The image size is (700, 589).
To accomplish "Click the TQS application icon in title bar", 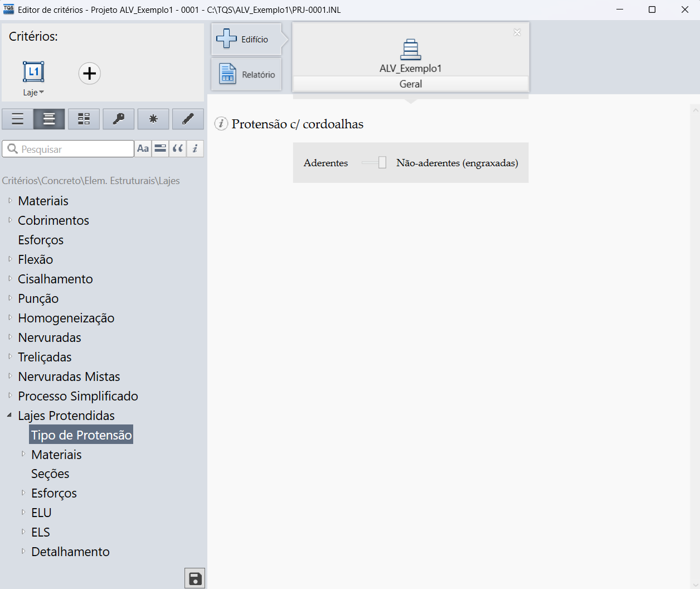I will pos(9,9).
